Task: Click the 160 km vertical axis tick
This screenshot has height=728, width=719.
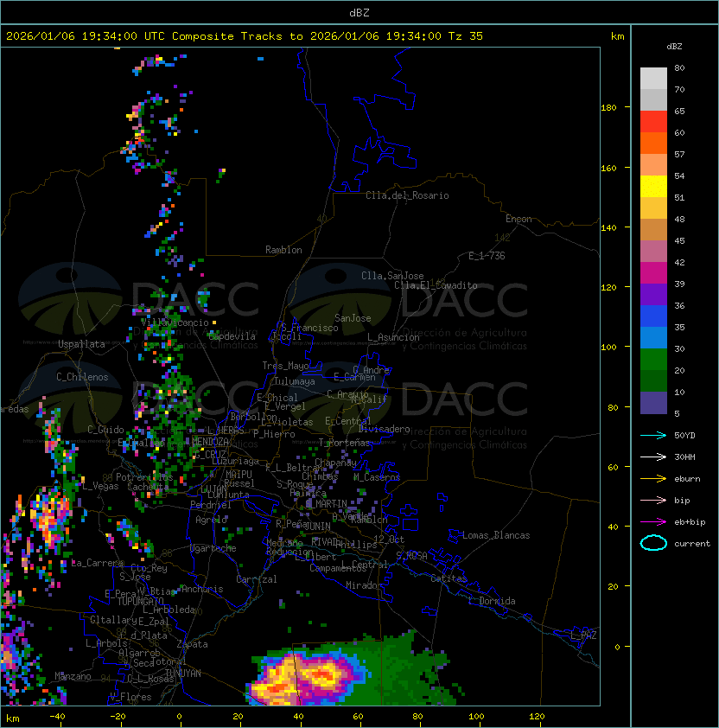Action: click(608, 168)
